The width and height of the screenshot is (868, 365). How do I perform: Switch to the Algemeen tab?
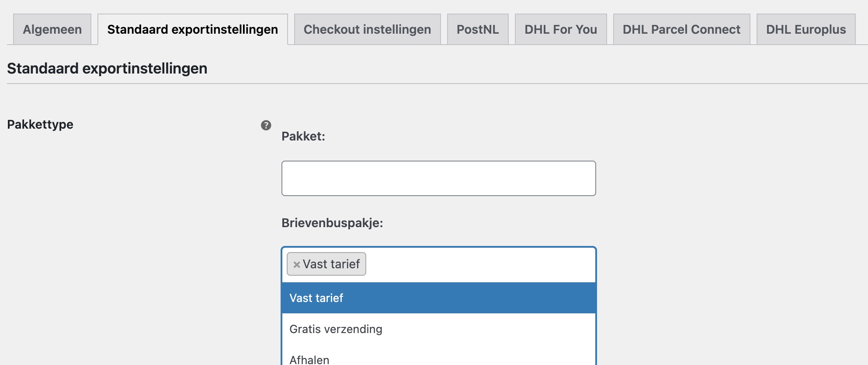click(x=52, y=29)
